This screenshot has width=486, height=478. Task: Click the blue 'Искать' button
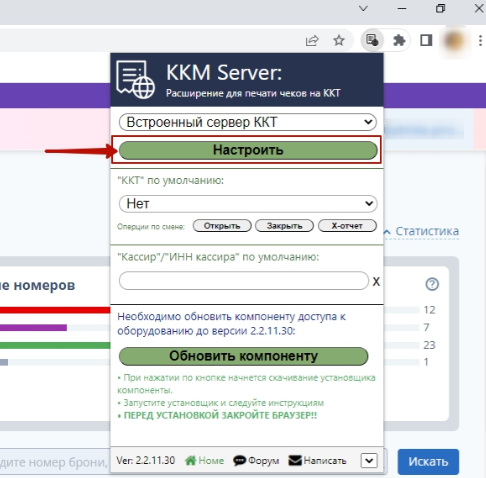pyautogui.click(x=428, y=462)
